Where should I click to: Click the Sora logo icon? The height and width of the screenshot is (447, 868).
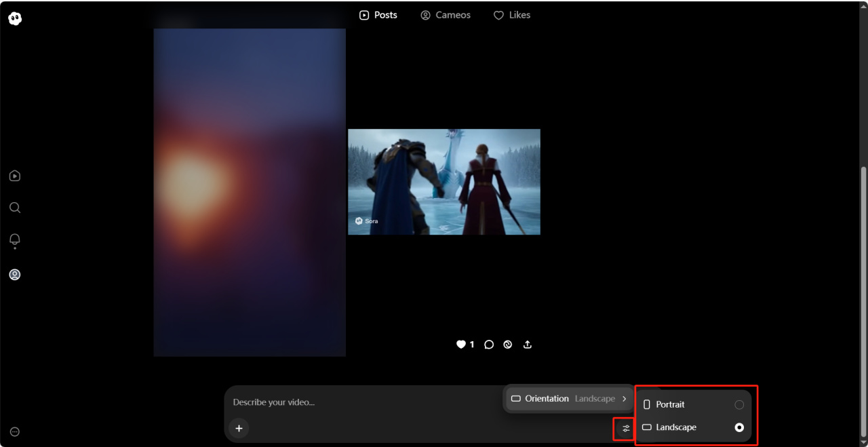(15, 18)
